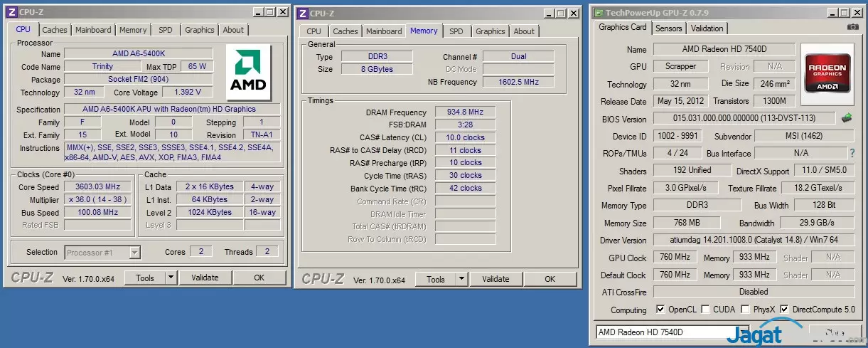Viewport: 868px width, 348px height.
Task: Enable the CUDA checkbox
Action: coord(705,310)
